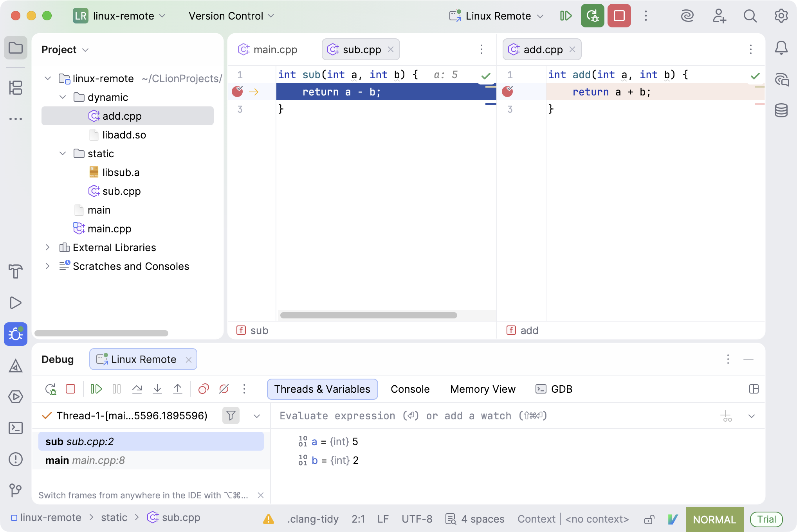Screen dimensions: 797x532
Task: Click View Breakpoints icon in debug toolbar
Action: tap(204, 389)
